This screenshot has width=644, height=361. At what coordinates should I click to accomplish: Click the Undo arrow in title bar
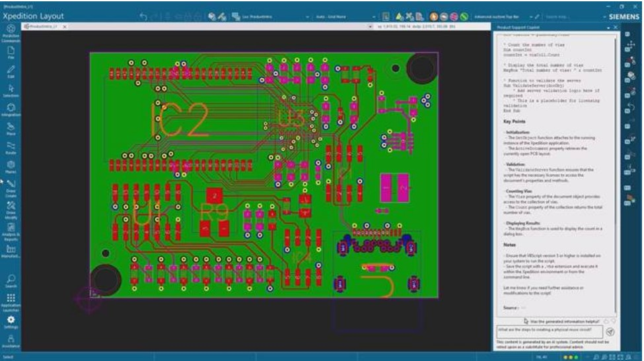coord(144,16)
